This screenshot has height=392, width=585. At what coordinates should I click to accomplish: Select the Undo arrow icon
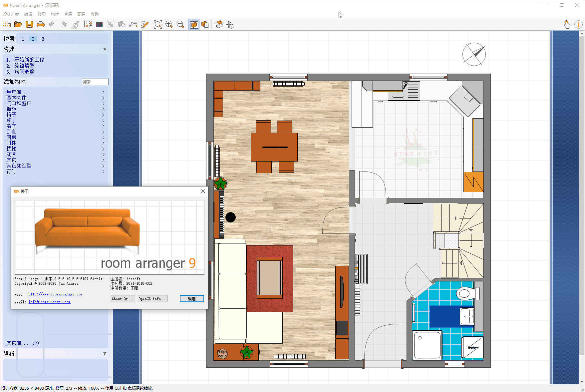click(x=51, y=24)
